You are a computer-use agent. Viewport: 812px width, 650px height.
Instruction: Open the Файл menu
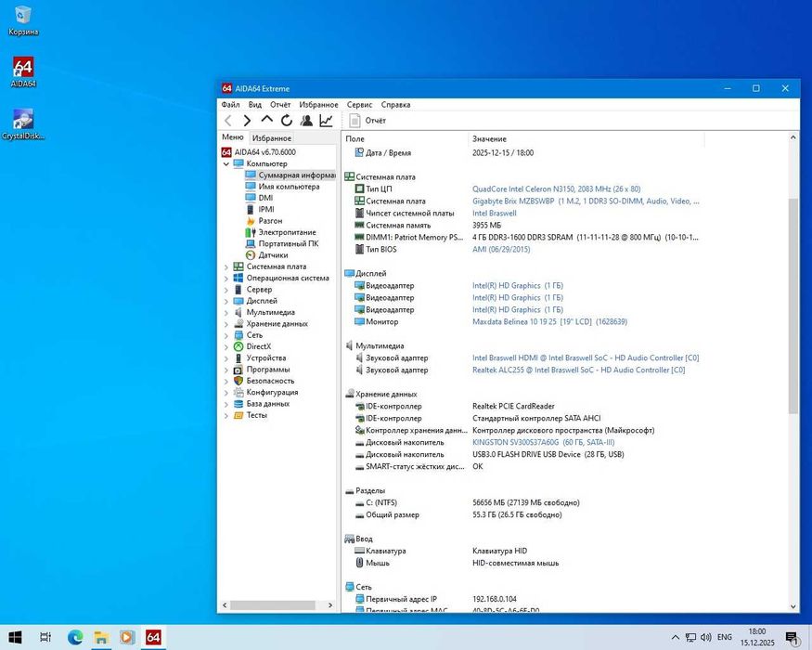(x=230, y=105)
